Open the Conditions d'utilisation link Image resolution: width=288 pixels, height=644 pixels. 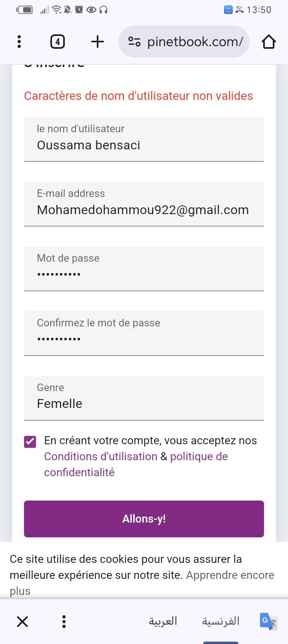[x=101, y=456]
